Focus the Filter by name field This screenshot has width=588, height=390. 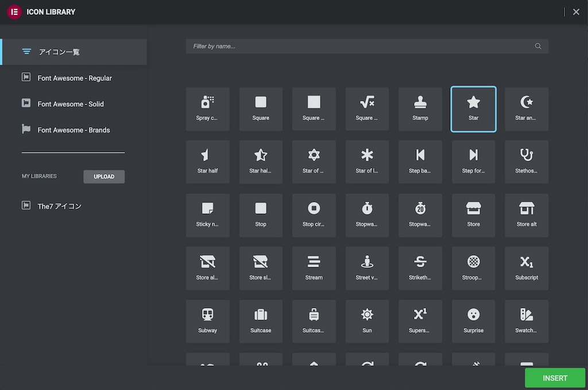[x=362, y=46]
